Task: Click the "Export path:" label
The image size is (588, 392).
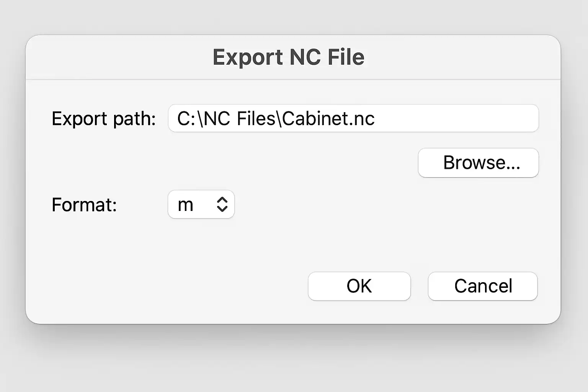Action: tap(104, 119)
